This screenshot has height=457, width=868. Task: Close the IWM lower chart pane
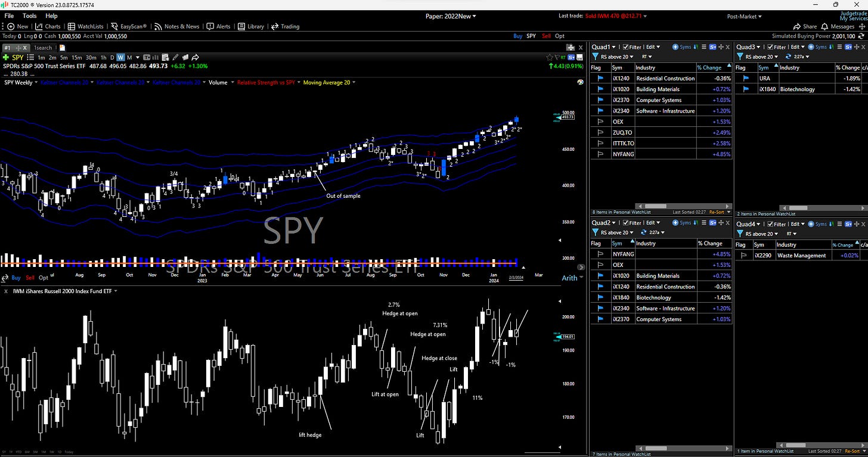pyautogui.click(x=5, y=291)
